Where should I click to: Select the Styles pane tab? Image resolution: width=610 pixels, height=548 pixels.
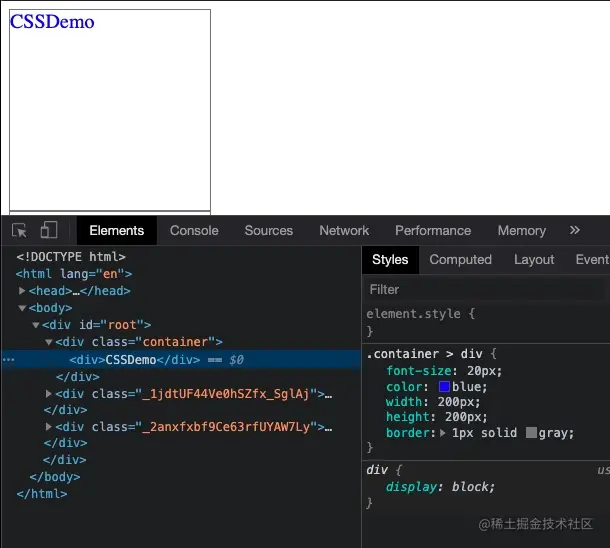coord(390,259)
